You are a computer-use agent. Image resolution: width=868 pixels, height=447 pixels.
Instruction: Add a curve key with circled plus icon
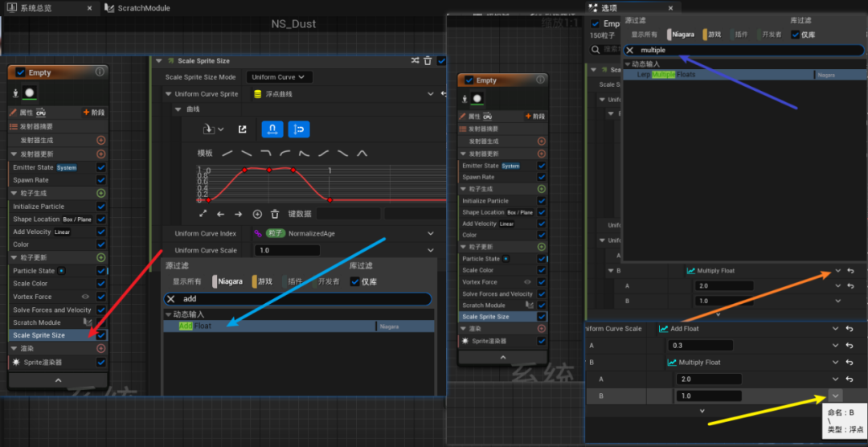tap(257, 214)
